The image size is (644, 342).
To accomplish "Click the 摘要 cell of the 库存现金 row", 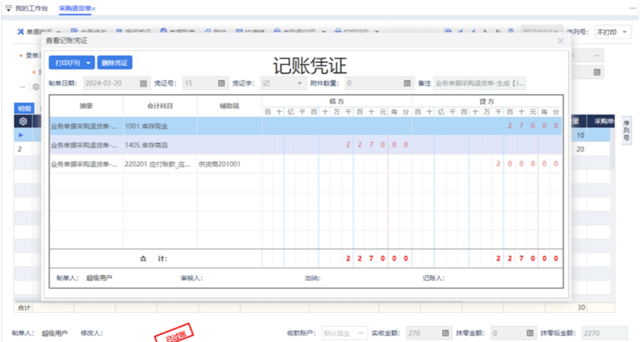I will click(86, 126).
